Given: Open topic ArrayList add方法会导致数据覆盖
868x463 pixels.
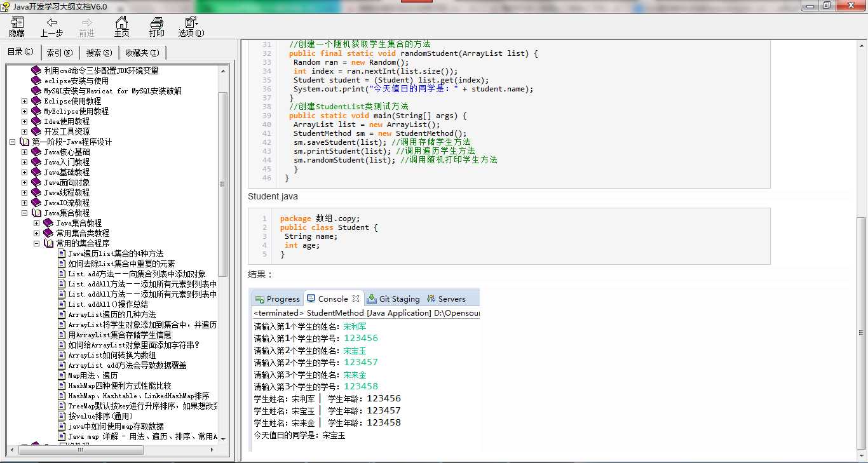Looking at the screenshot, I should click(x=127, y=365).
